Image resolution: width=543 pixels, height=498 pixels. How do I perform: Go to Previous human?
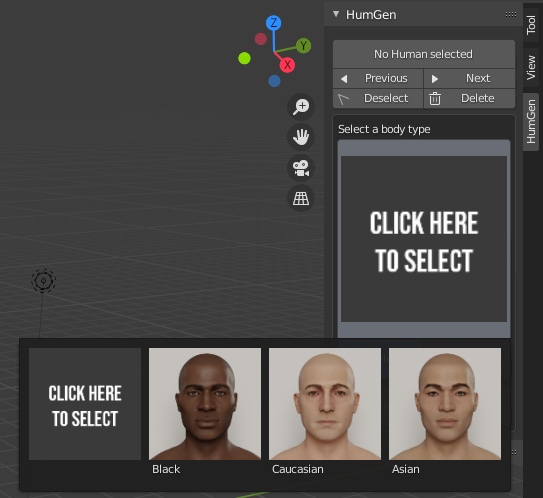click(x=378, y=78)
